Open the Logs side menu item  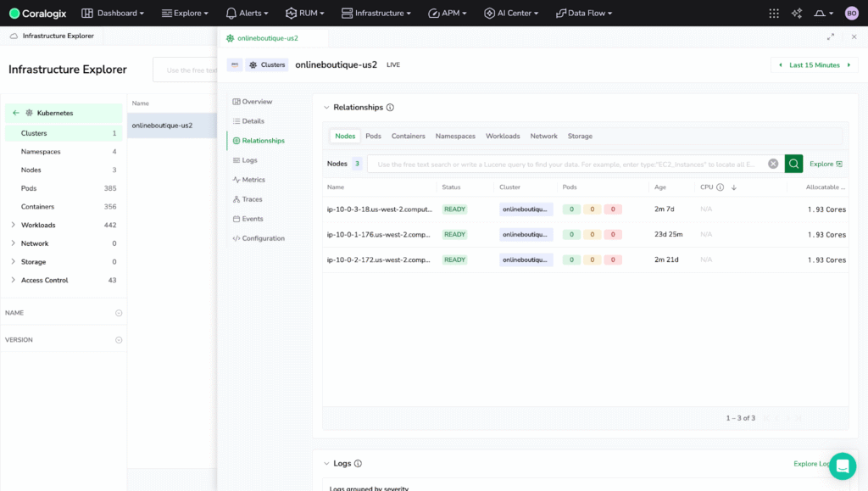(245, 160)
